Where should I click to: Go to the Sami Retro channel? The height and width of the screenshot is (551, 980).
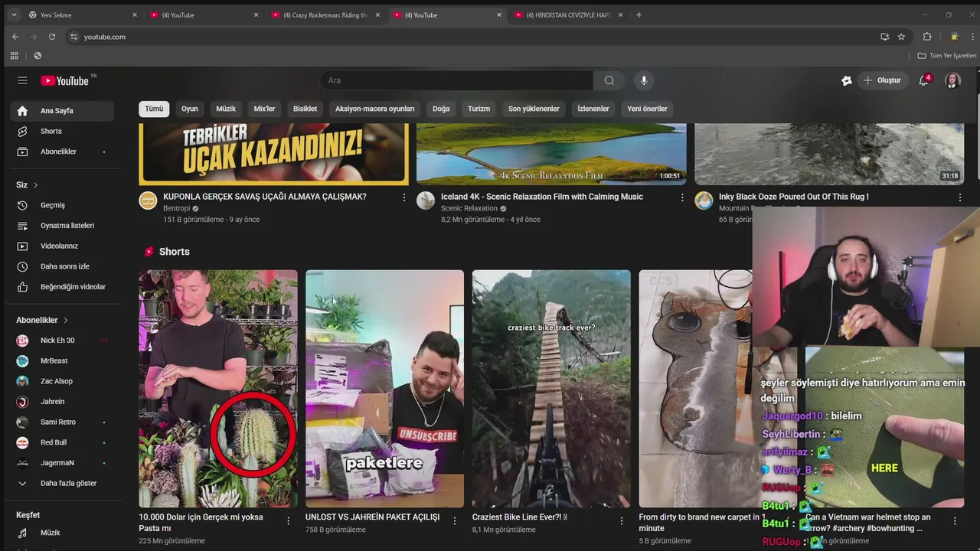tap(62, 422)
